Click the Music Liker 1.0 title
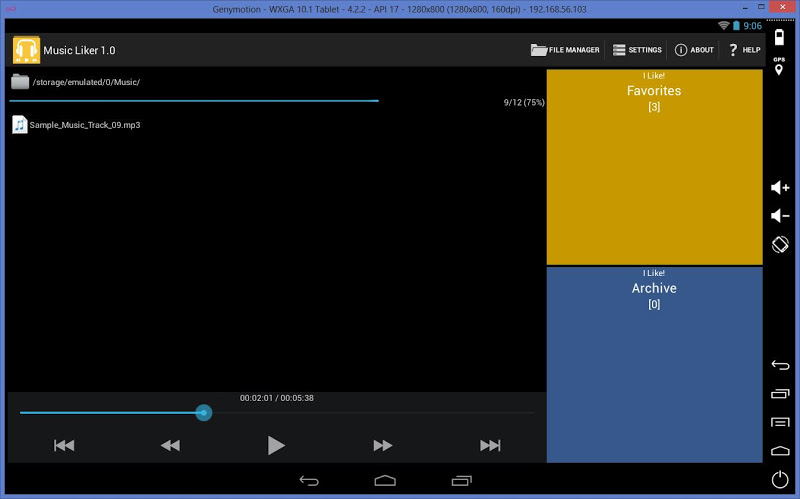The height and width of the screenshot is (499, 800). (79, 51)
